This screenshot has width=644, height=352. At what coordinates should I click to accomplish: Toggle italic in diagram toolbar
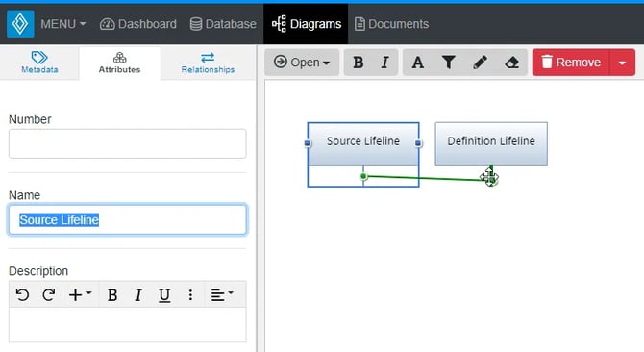[x=384, y=63]
